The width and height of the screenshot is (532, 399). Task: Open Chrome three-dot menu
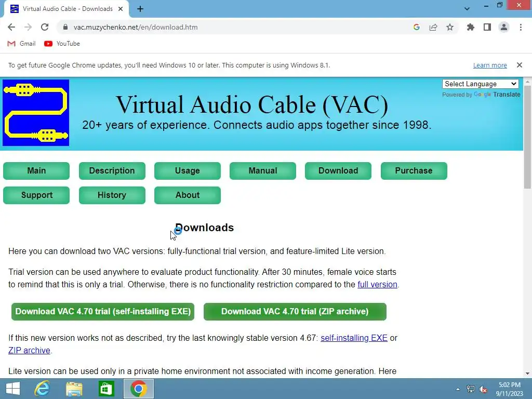pyautogui.click(x=521, y=27)
